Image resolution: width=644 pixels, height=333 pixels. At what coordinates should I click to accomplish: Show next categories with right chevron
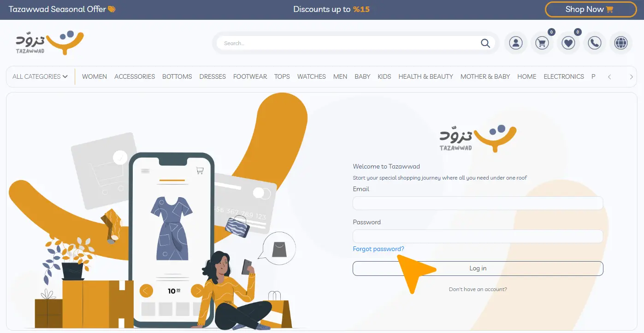tap(631, 77)
